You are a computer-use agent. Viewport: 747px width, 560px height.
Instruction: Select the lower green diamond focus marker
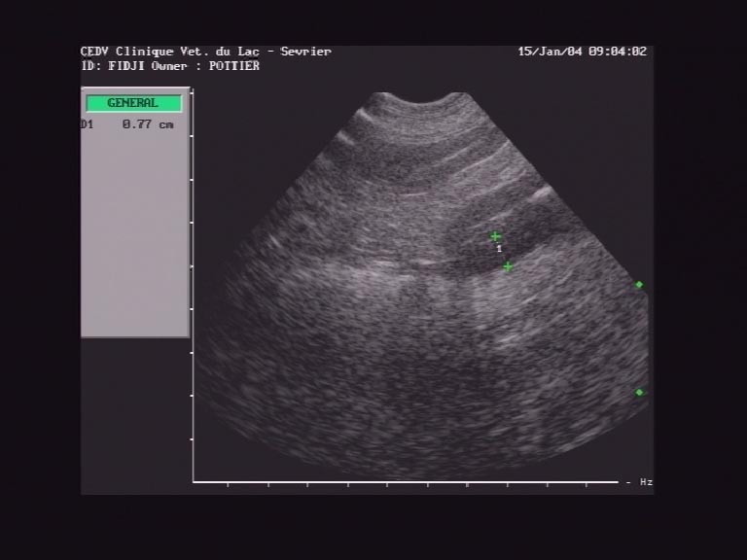pos(639,392)
